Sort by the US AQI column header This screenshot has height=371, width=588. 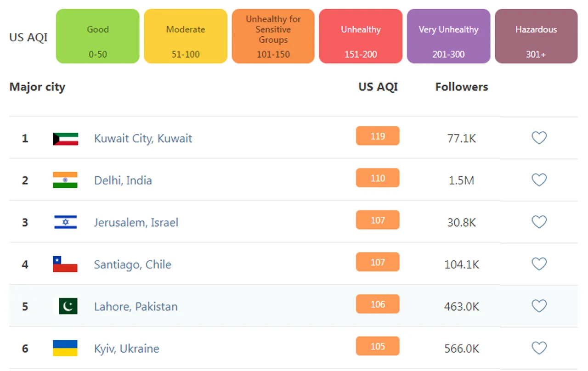pyautogui.click(x=378, y=87)
